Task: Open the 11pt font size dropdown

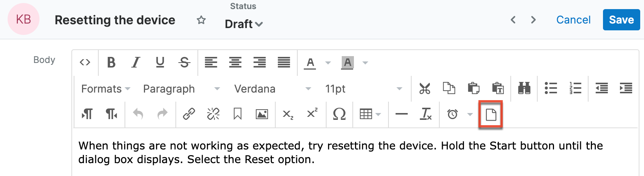Action: pyautogui.click(x=363, y=89)
